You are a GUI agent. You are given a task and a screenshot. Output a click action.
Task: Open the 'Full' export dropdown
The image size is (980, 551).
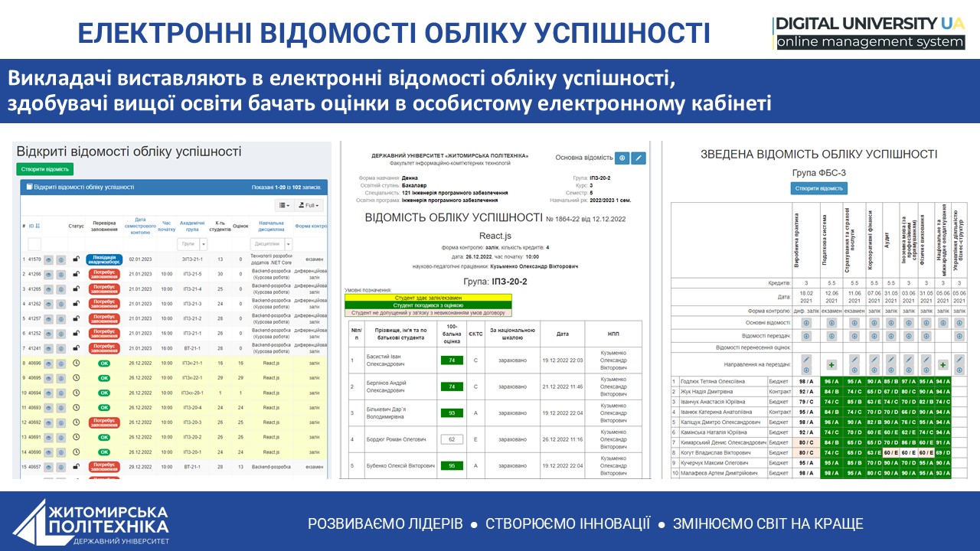(x=310, y=205)
